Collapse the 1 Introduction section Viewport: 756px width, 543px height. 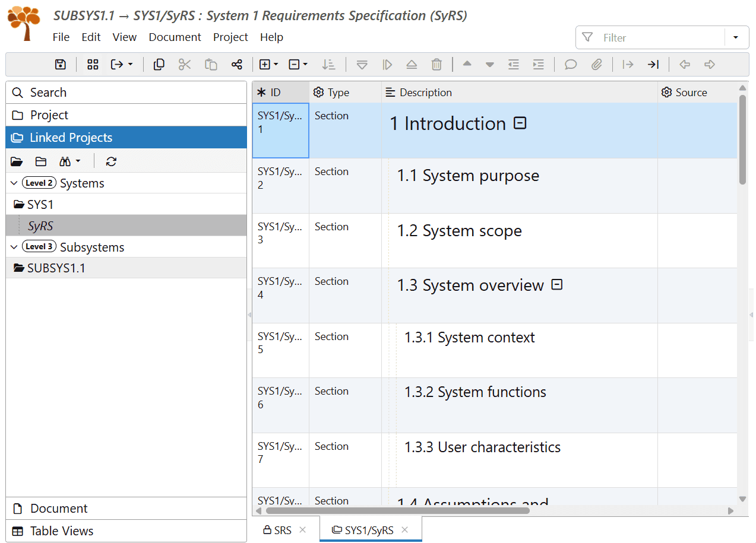tap(520, 123)
